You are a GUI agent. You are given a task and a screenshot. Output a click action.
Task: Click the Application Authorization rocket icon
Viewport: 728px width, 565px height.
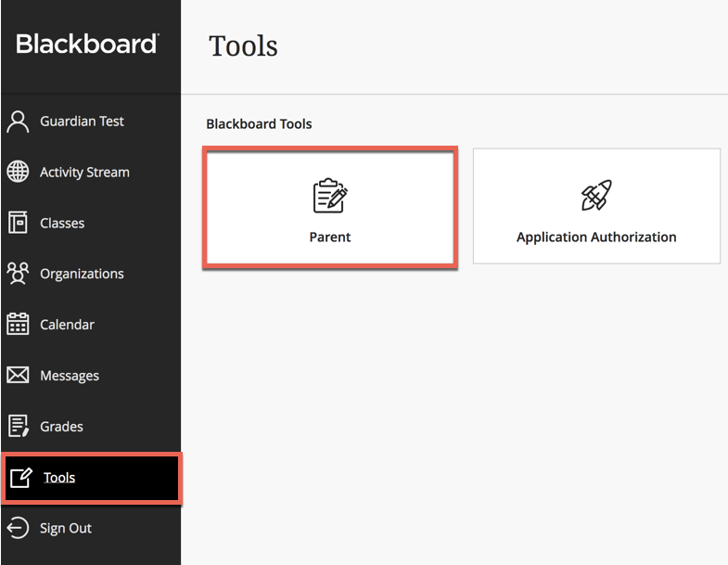(596, 195)
